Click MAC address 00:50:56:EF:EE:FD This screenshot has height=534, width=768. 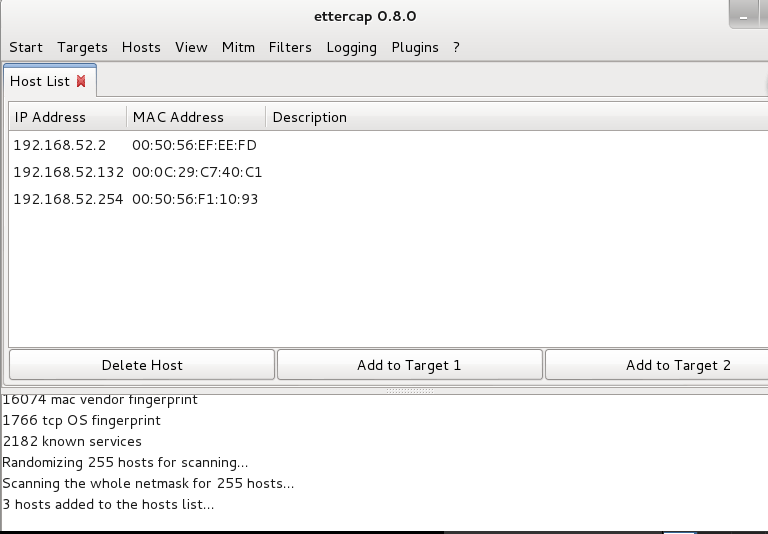point(194,146)
